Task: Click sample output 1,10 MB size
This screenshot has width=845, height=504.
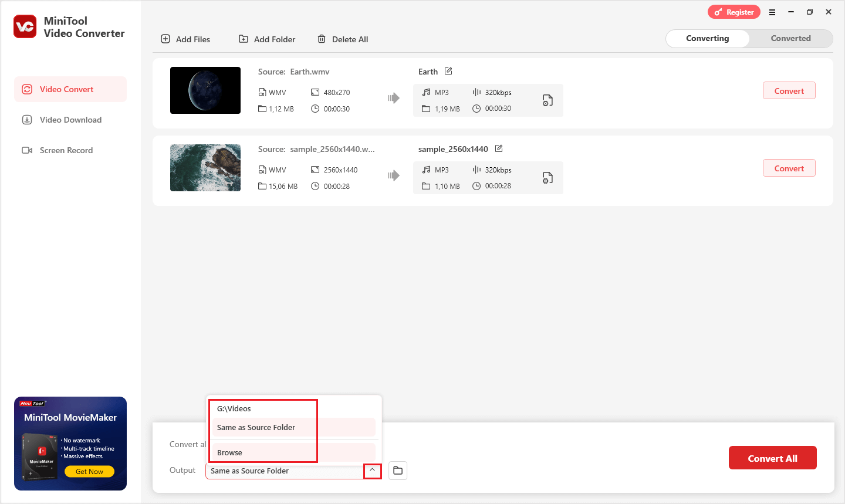Action: [447, 186]
